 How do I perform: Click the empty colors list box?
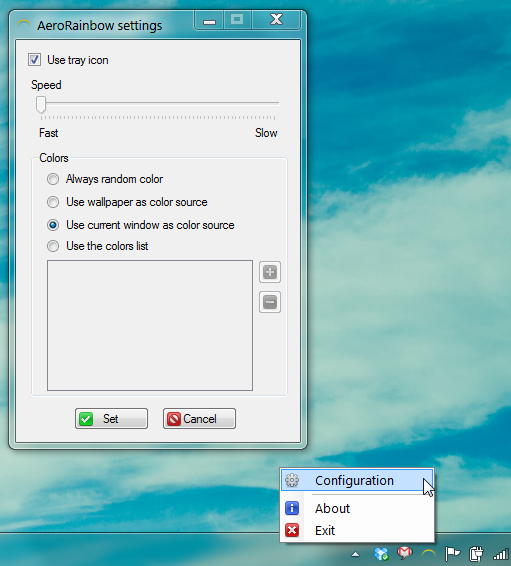pyautogui.click(x=150, y=325)
